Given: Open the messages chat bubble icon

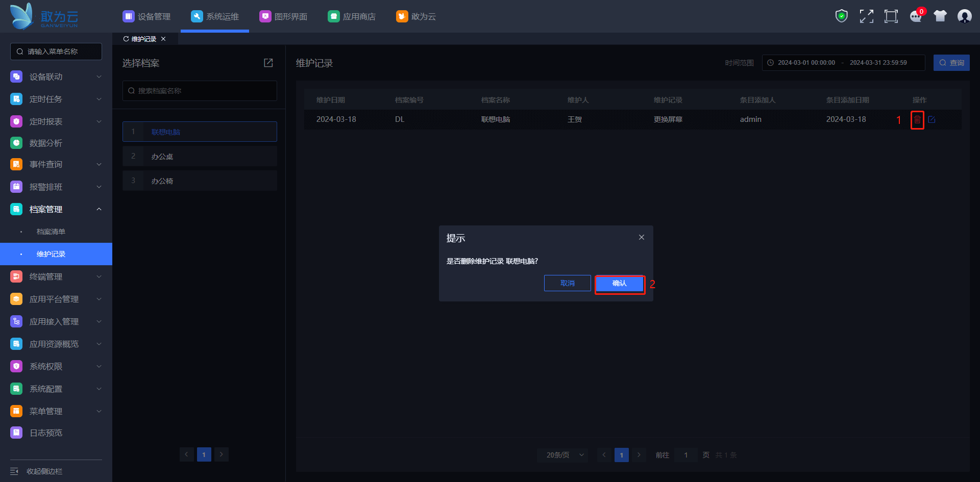Looking at the screenshot, I should click(x=916, y=16).
